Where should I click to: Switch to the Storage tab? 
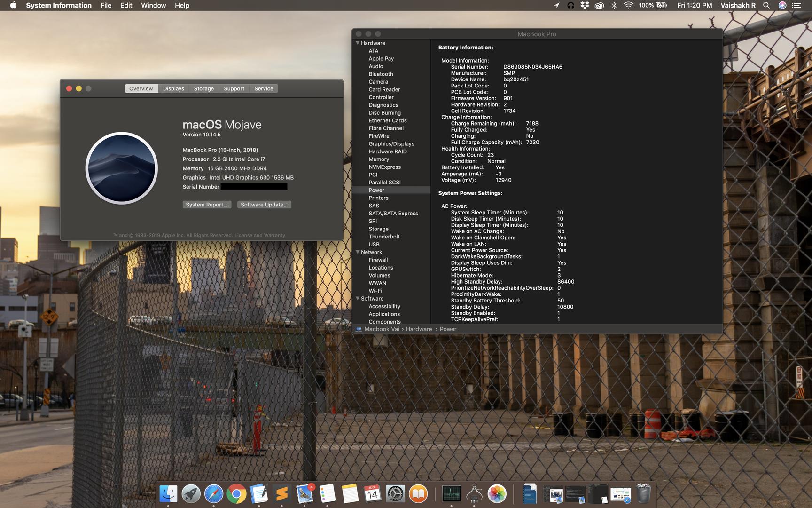[x=203, y=88]
